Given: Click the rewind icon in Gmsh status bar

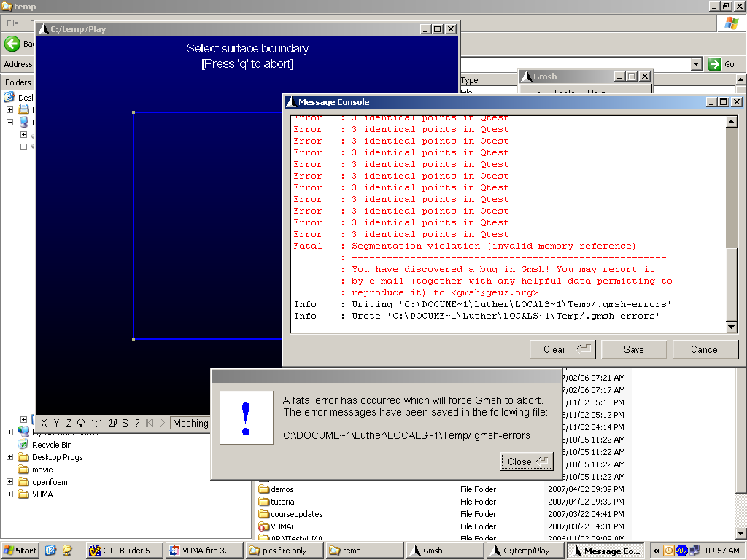Looking at the screenshot, I should [150, 423].
